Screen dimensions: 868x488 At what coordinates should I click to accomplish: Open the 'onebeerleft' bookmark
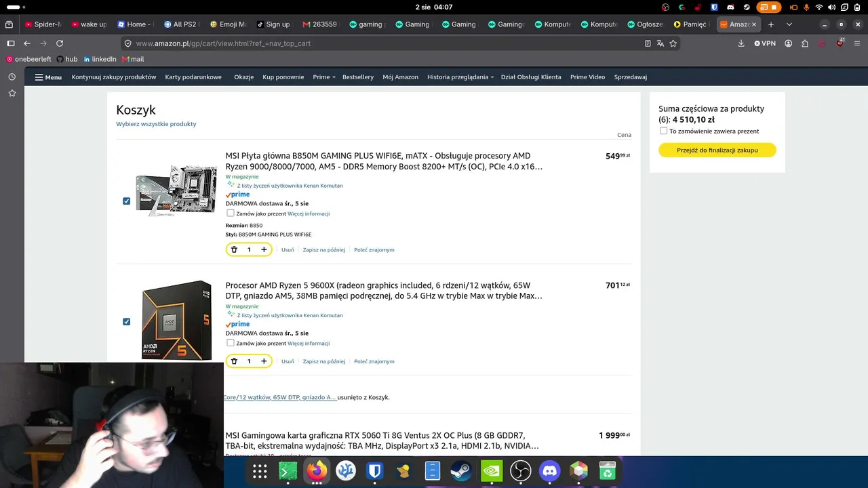point(28,60)
